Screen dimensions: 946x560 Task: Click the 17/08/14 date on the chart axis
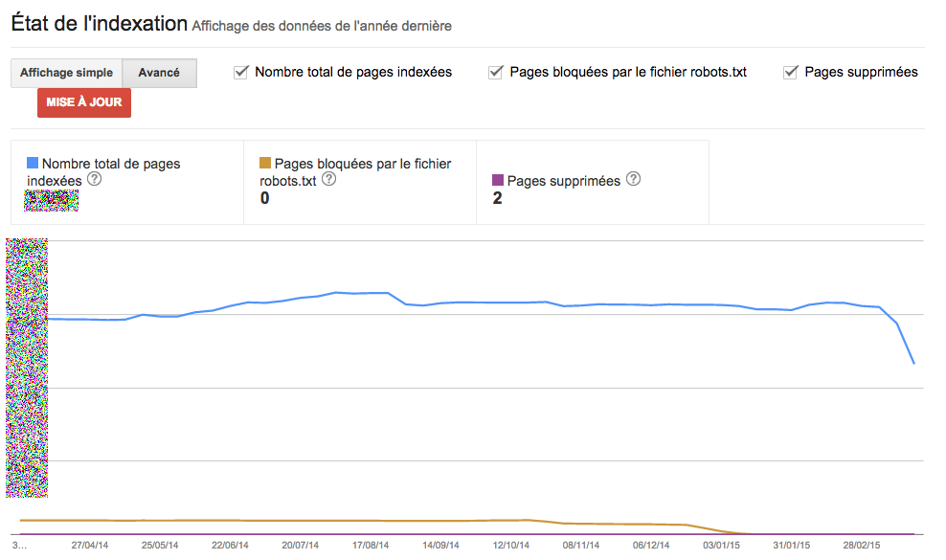tap(371, 545)
